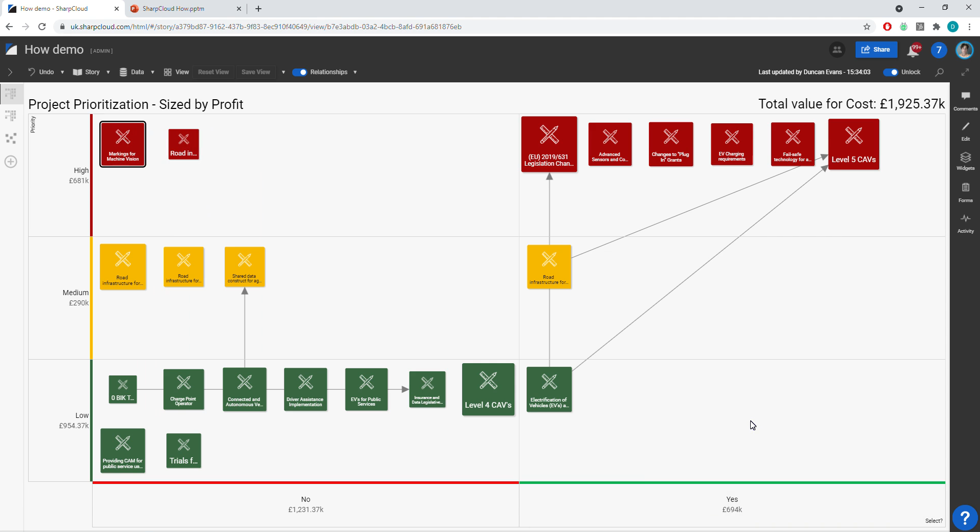The width and height of the screenshot is (980, 532).
Task: View the Activity panel
Action: [x=965, y=224]
